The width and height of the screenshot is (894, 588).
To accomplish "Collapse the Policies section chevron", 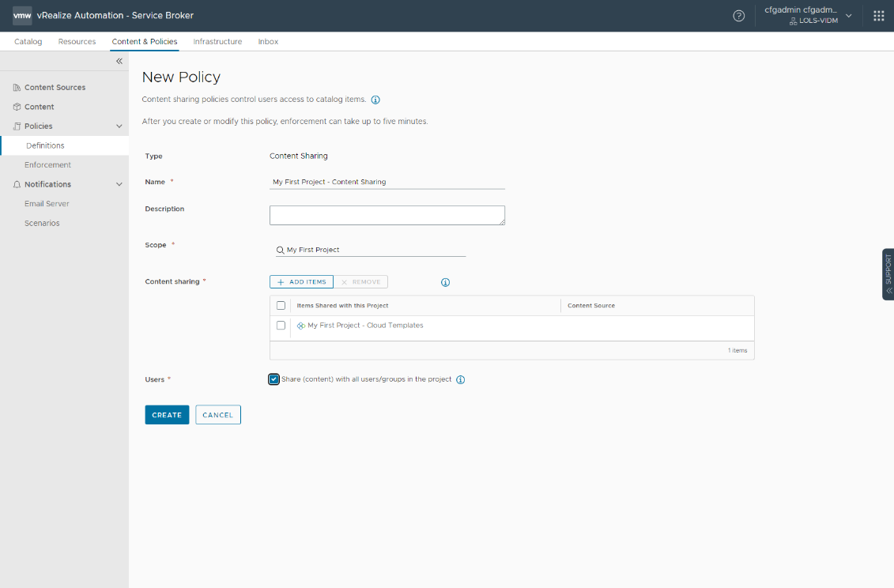I will pos(119,126).
